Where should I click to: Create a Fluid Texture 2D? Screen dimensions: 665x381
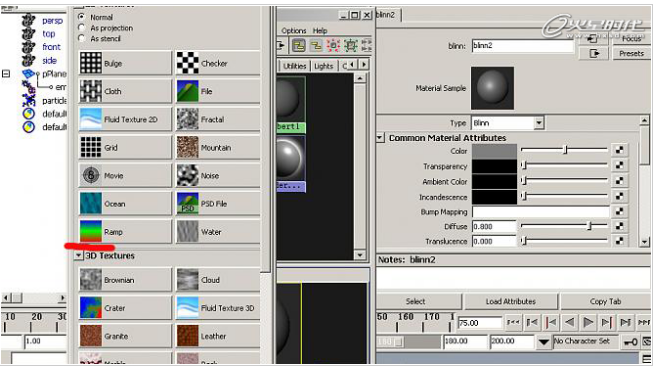point(125,119)
